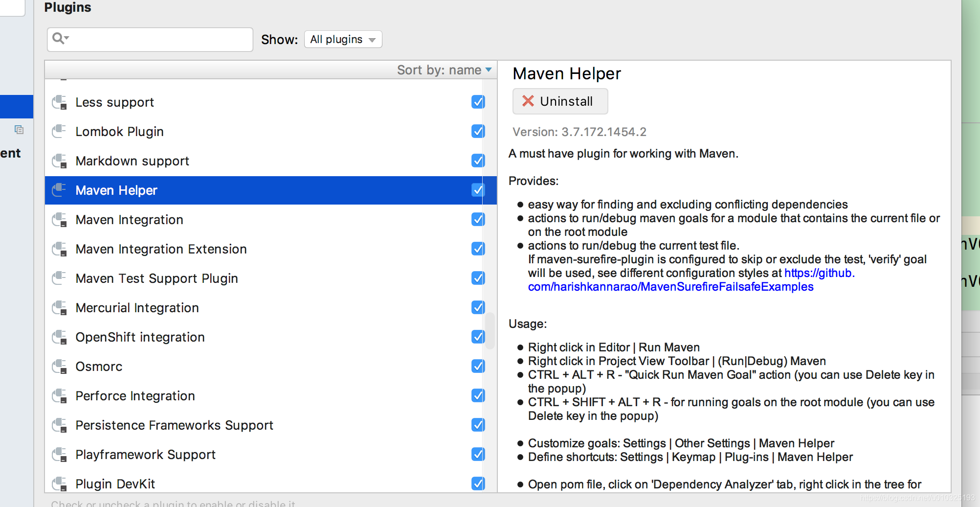Uncheck the Plugin DevKit checkbox
The height and width of the screenshot is (507, 980).
478,484
